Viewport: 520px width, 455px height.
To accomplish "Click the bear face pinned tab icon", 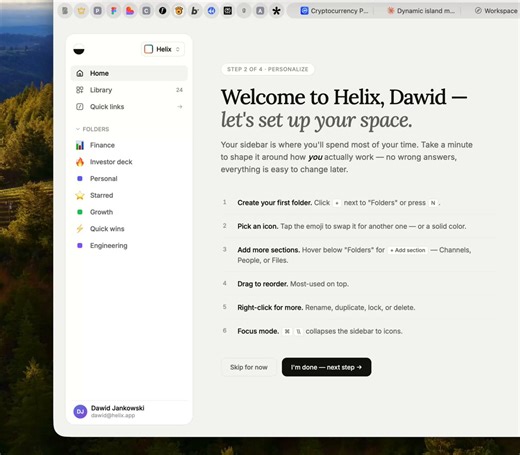I will pos(179,11).
